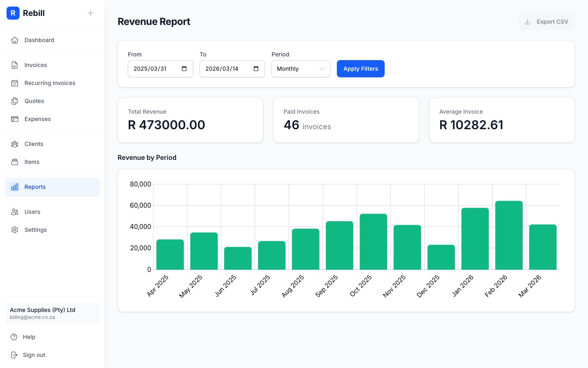Open the Help question mark icon
Image resolution: width=588 pixels, height=368 pixels.
click(x=15, y=337)
